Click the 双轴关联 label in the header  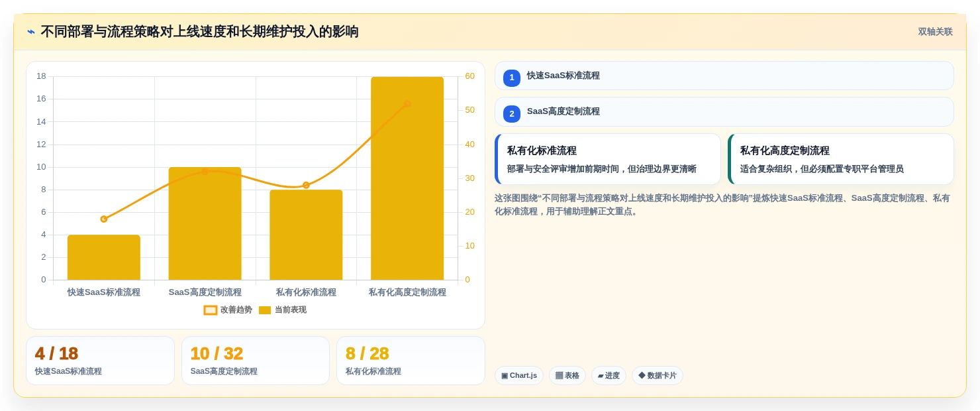point(935,32)
